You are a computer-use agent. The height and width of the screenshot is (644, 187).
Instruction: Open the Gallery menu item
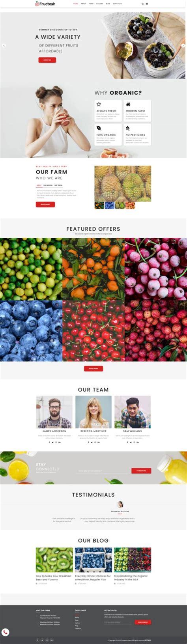pos(99,4)
